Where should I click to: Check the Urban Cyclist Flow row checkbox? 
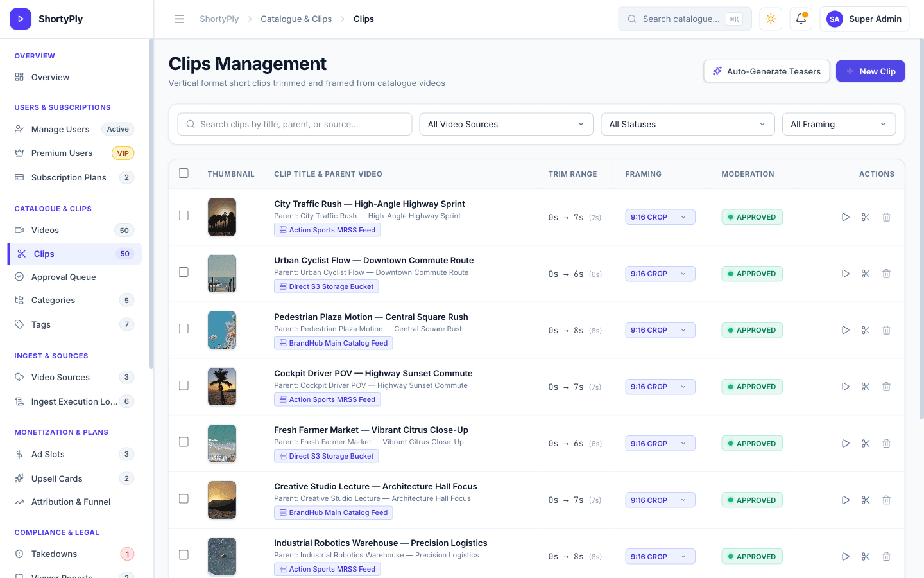pyautogui.click(x=184, y=272)
